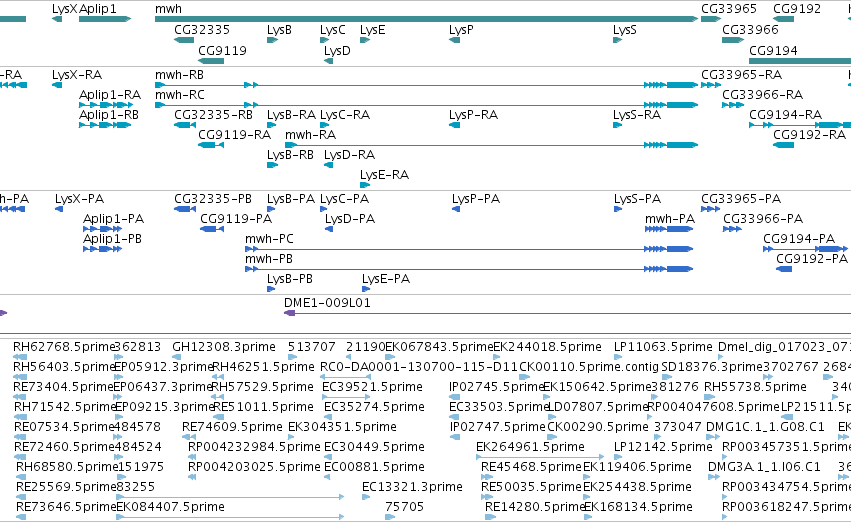The width and height of the screenshot is (851, 522).
Task: Click the LysE-PA protein feature
Action: 366,289
